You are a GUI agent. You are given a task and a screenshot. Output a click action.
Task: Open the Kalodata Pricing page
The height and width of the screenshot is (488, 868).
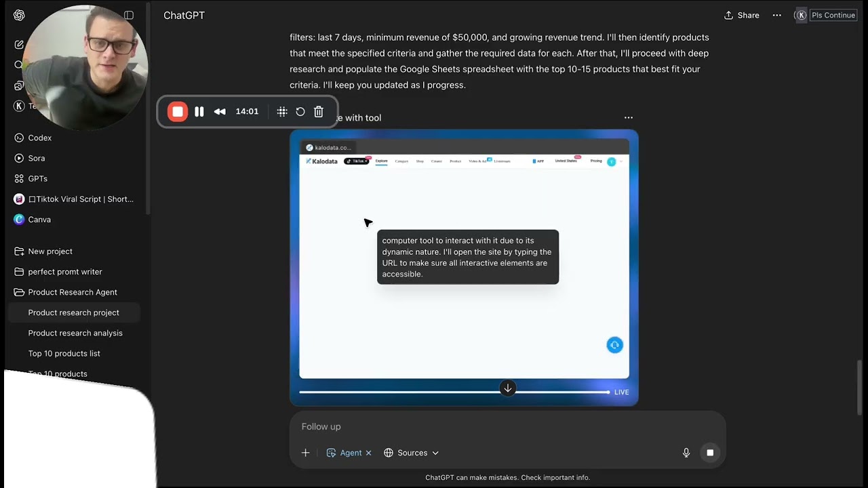tap(596, 161)
